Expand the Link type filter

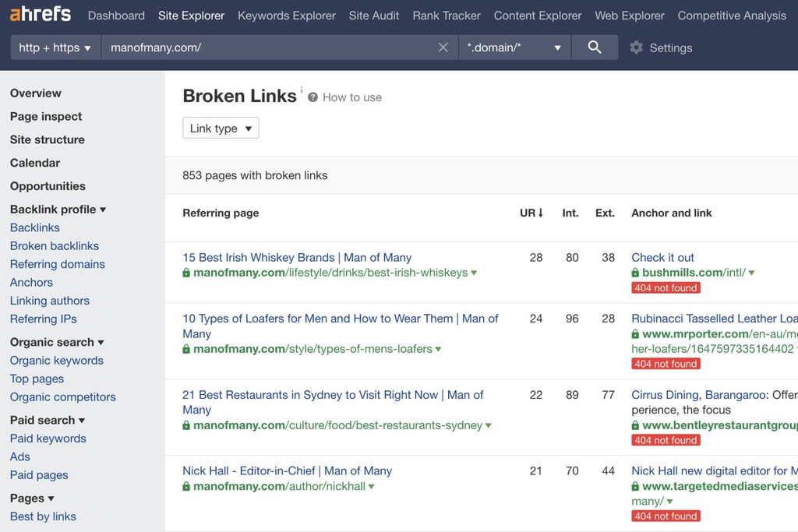[x=221, y=129]
